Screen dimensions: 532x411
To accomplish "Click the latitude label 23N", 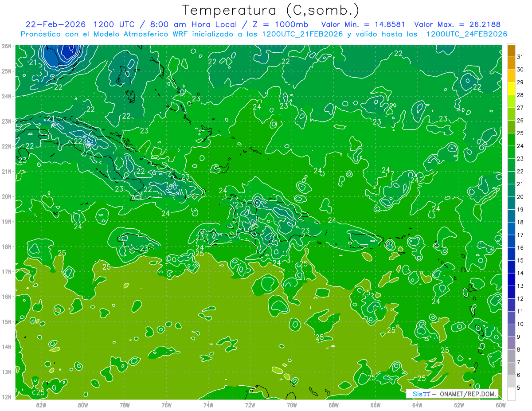I will [x=6, y=121].
